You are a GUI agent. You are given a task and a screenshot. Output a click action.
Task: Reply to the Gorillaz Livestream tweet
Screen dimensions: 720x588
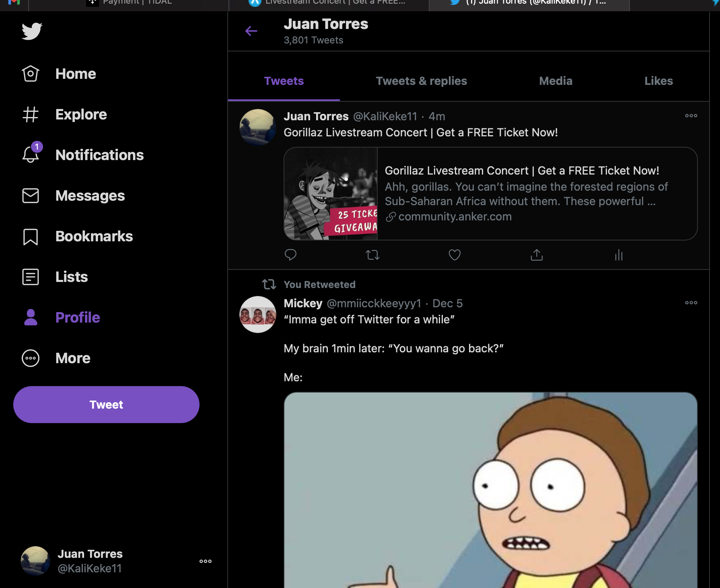[290, 255]
